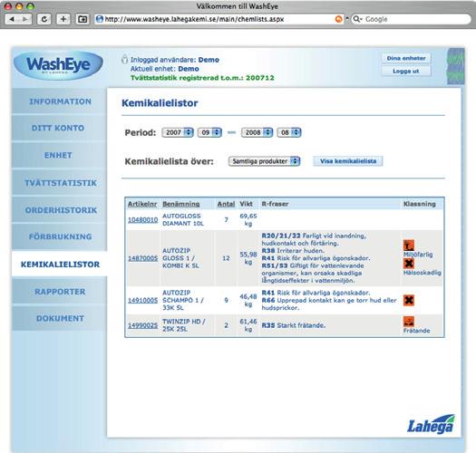Screen dimensions: 476x453
Task: Click the Dina enheter button
Action: (x=406, y=58)
